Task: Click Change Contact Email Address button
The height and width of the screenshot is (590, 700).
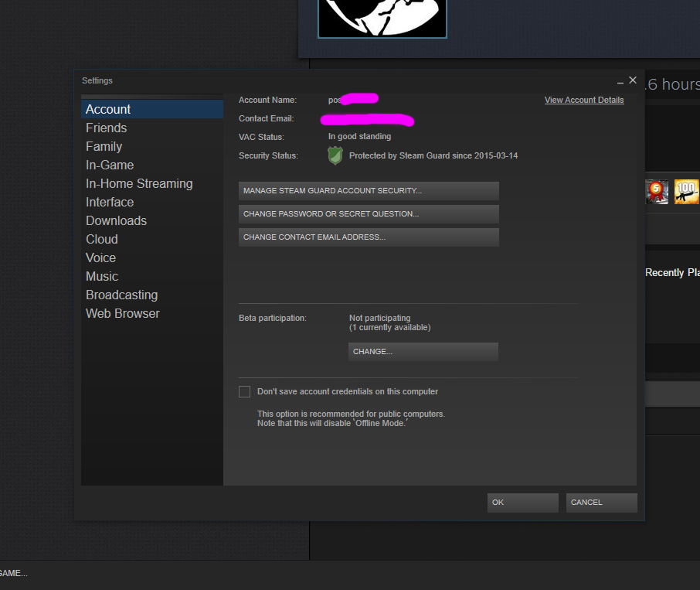Action: click(369, 237)
